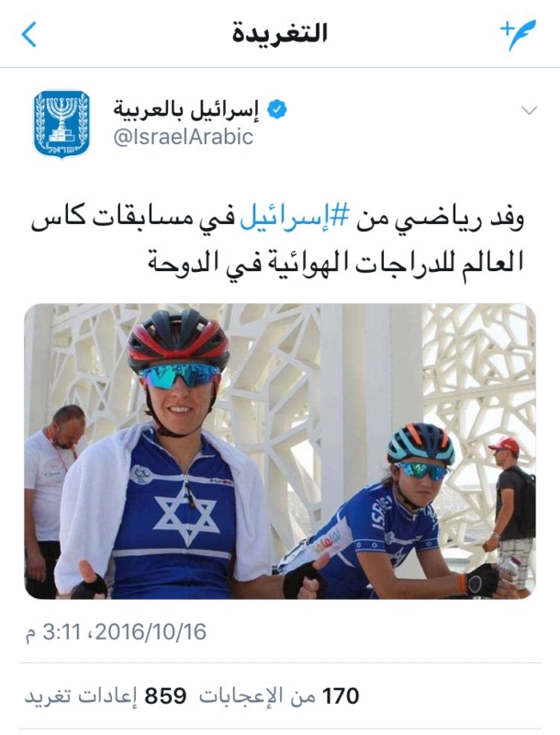Screen dimensions: 560x735
Task: Tap the menorah emblem on the avatar
Action: (x=62, y=119)
